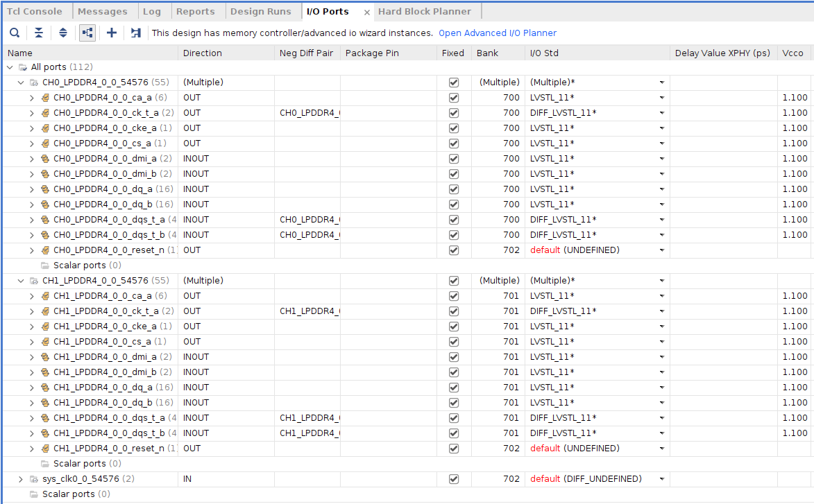Open the Hard Block Planner tab

425,10
